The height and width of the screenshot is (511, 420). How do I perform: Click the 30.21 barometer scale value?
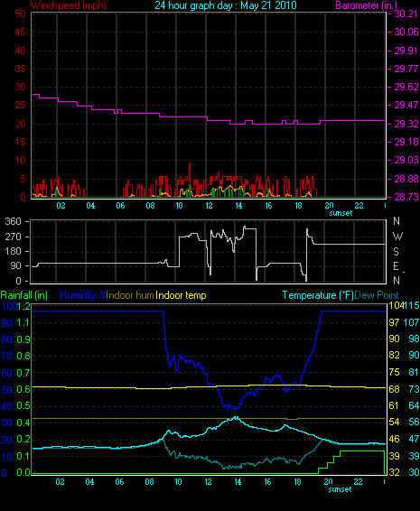point(406,14)
